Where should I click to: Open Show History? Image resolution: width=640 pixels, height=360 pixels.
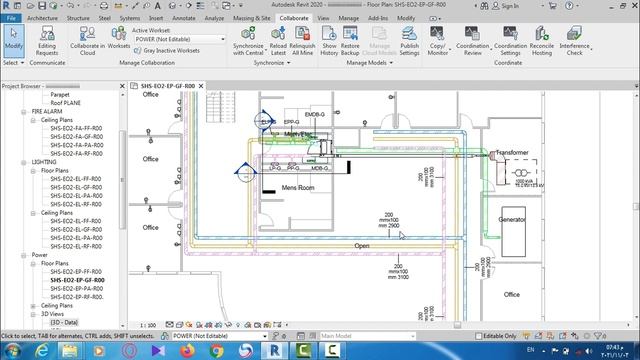point(329,41)
